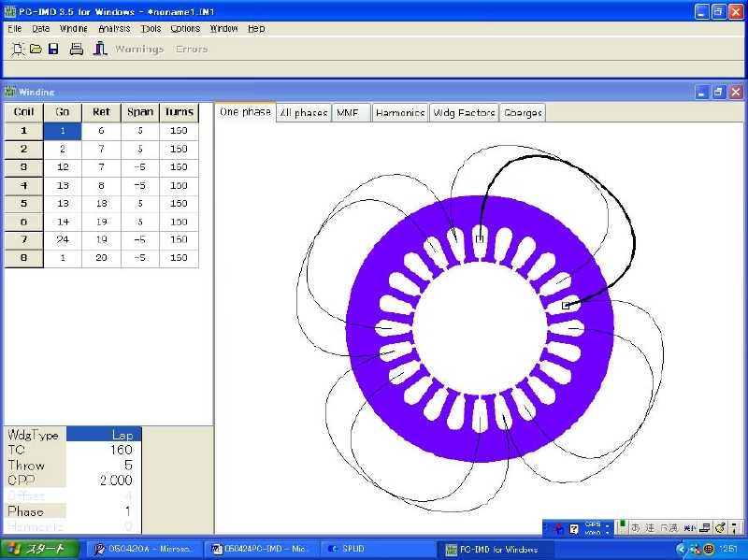748x560 pixels.
Task: Click the Print toolbar icon
Action: tap(77, 49)
